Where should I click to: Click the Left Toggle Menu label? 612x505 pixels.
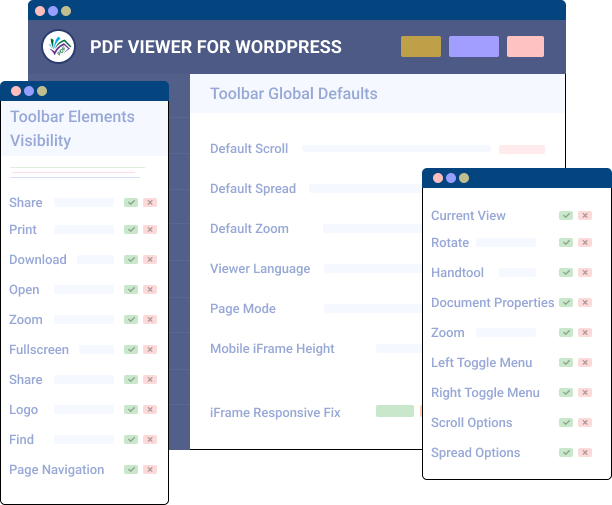click(482, 363)
